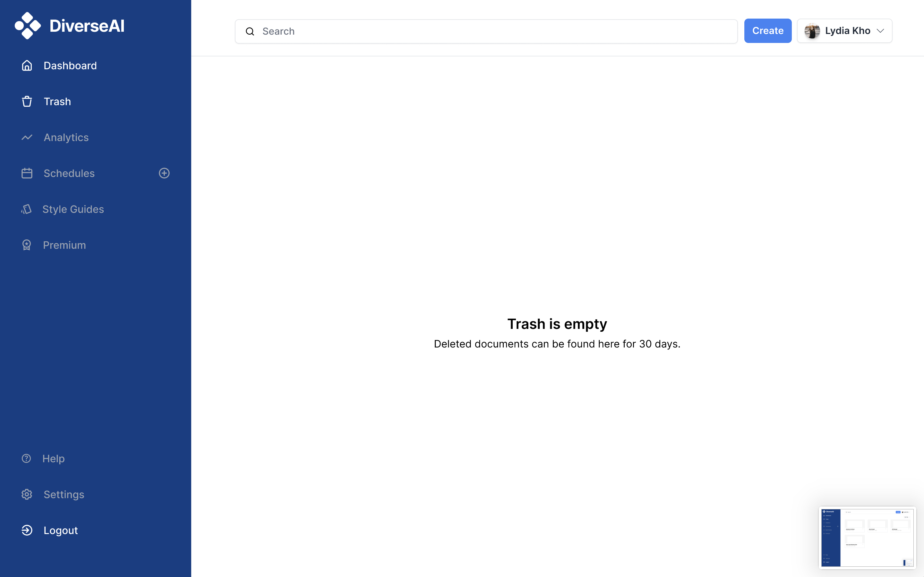The height and width of the screenshot is (577, 924).
Task: Open the dashboard preview thumbnail
Action: (867, 537)
